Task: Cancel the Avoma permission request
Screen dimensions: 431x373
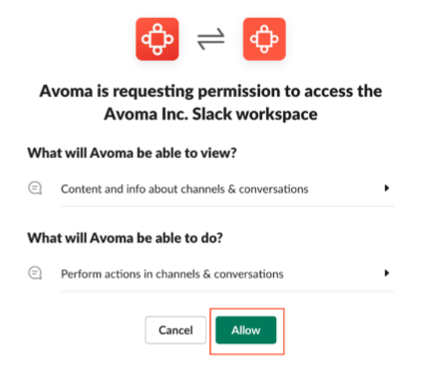Action: 175,330
